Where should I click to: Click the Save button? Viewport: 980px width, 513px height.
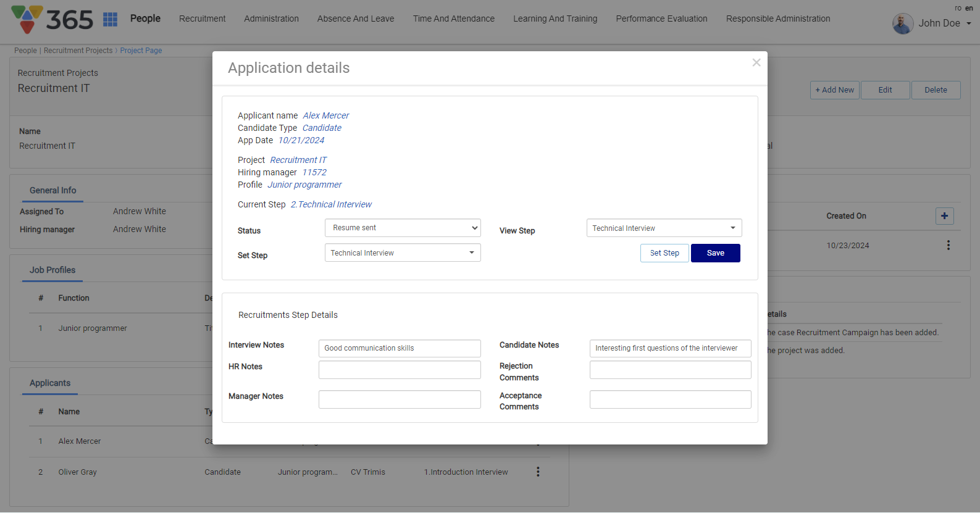[715, 253]
